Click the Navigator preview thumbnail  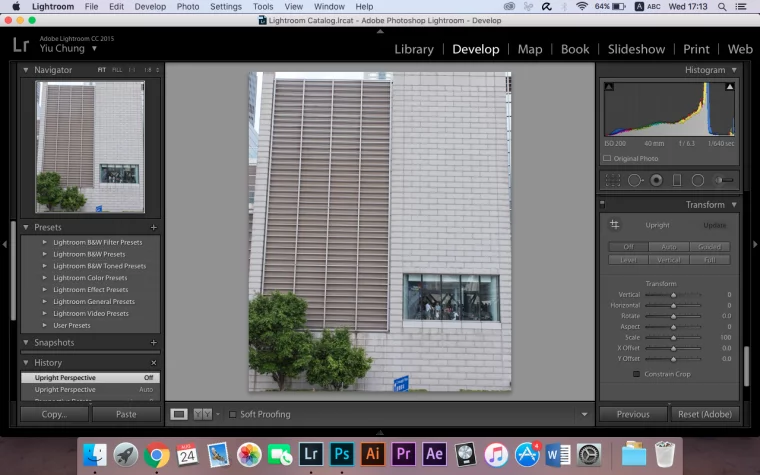coord(90,147)
